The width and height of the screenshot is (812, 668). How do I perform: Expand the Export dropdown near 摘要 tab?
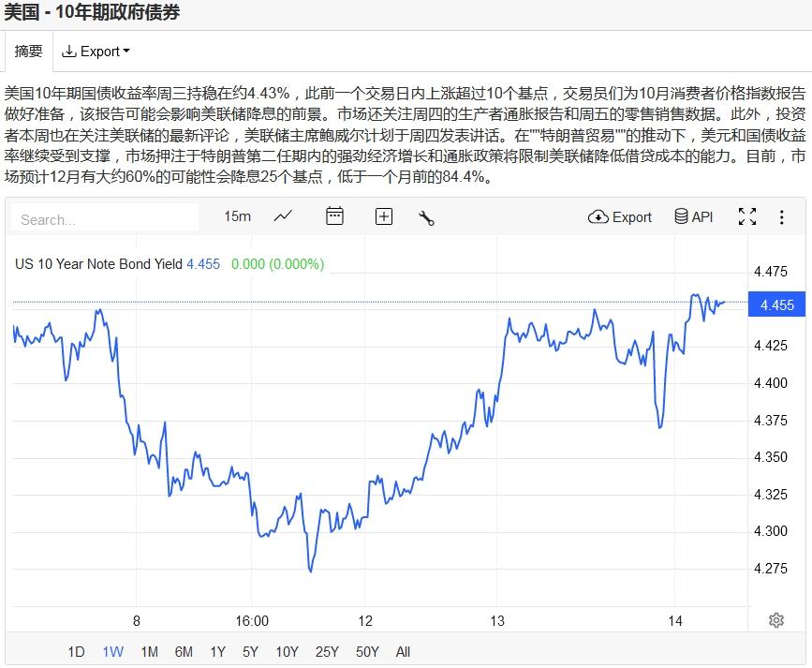tap(96, 52)
